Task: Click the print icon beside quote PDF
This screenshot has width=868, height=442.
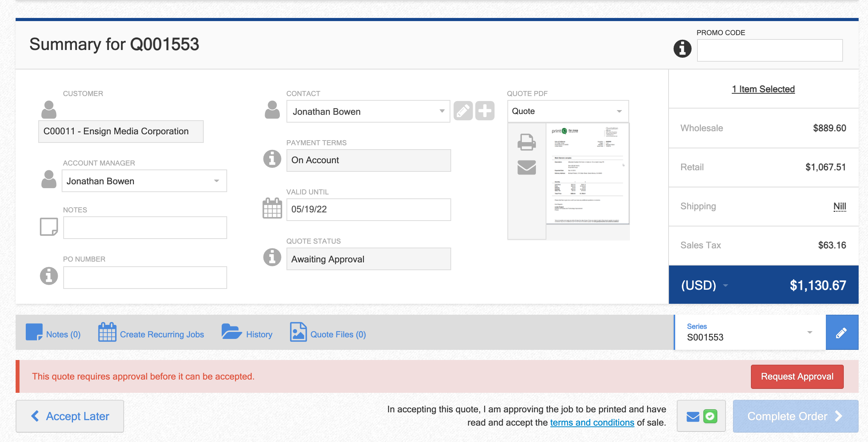Action: click(526, 142)
